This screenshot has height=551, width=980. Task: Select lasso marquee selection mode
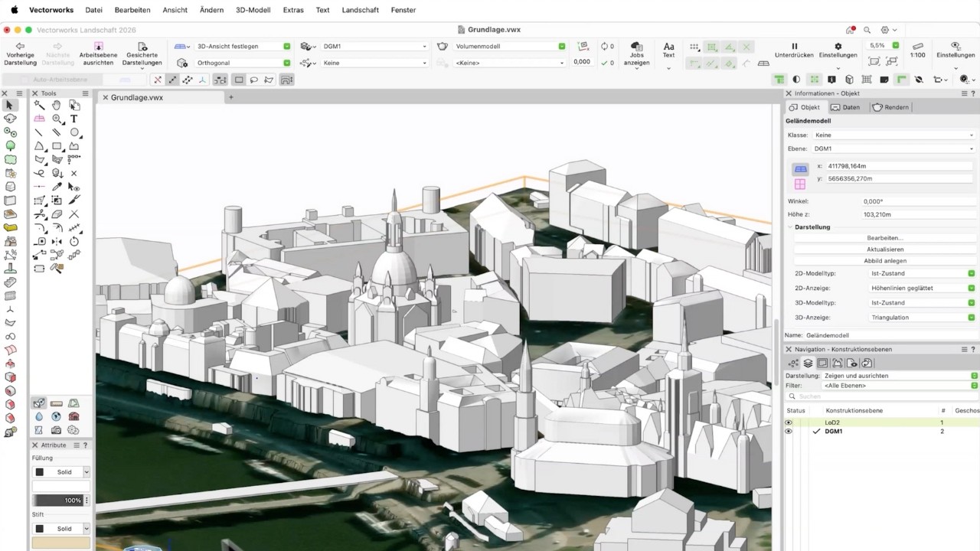click(x=254, y=80)
